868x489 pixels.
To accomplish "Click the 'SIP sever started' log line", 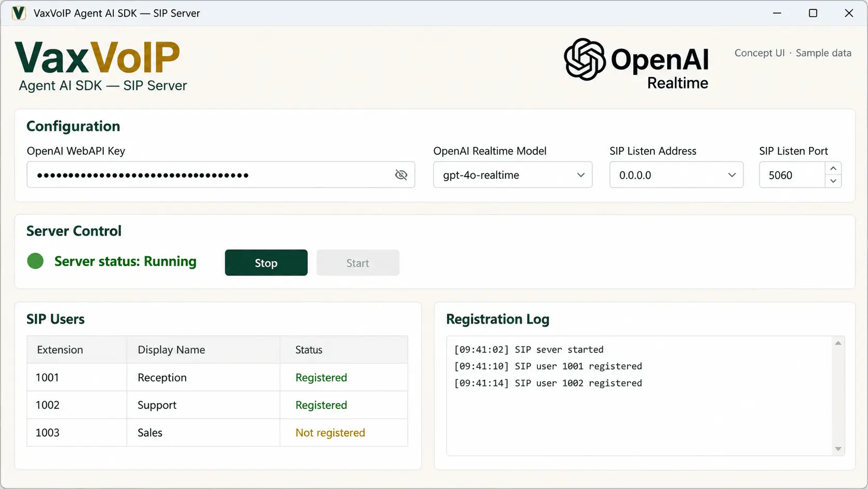I will click(528, 349).
